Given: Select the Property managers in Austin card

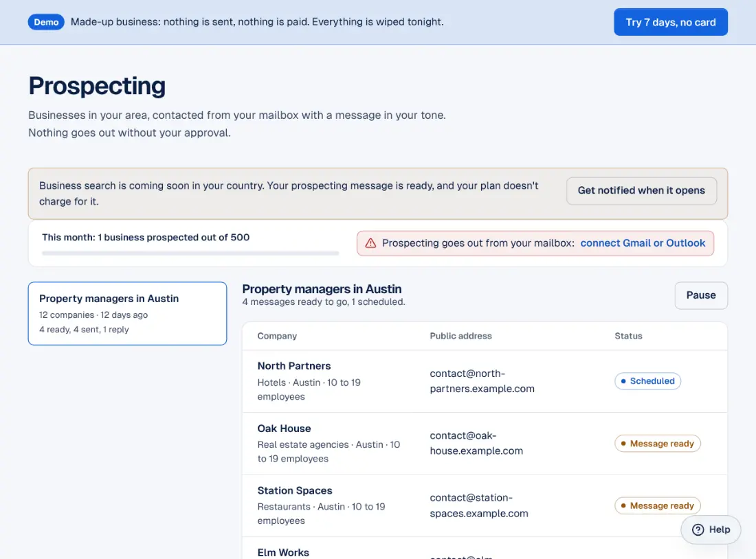Looking at the screenshot, I should pos(127,314).
